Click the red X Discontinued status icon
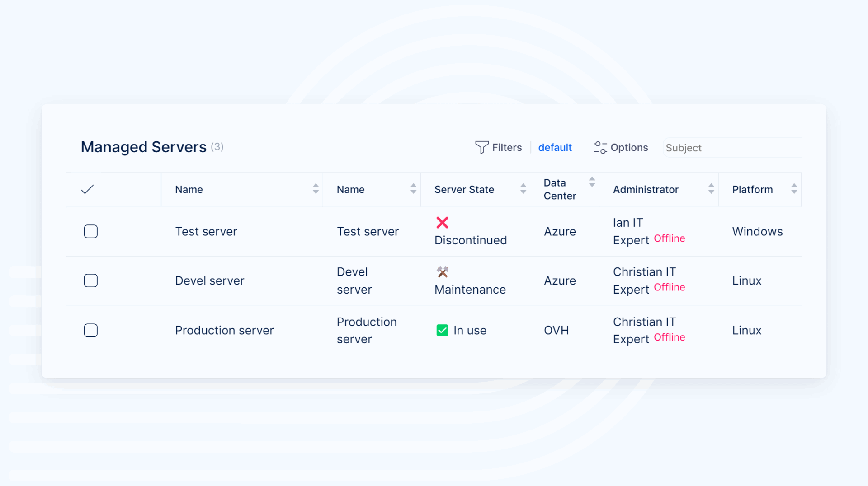Screen dimensions: 868x486 coord(442,222)
